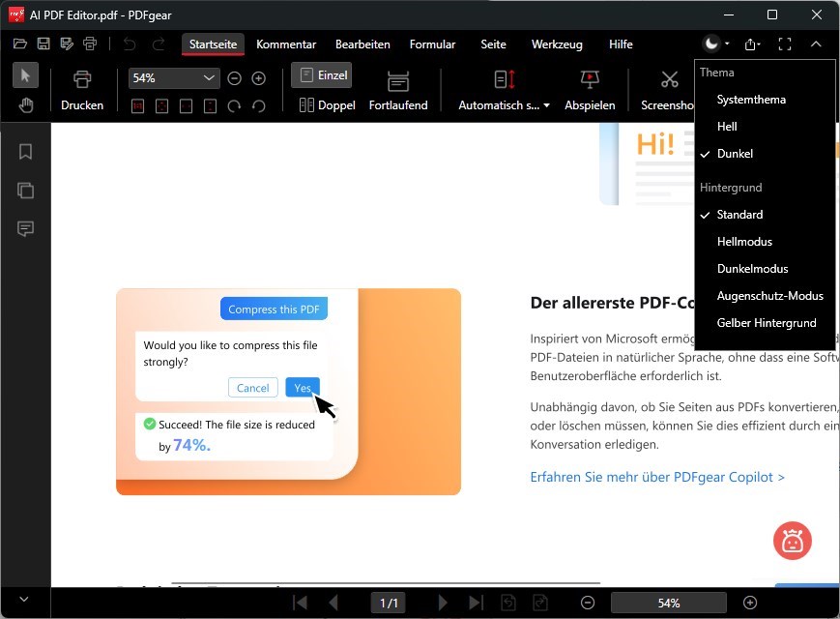
Task: Go back to previous view in status bar
Action: (507, 603)
